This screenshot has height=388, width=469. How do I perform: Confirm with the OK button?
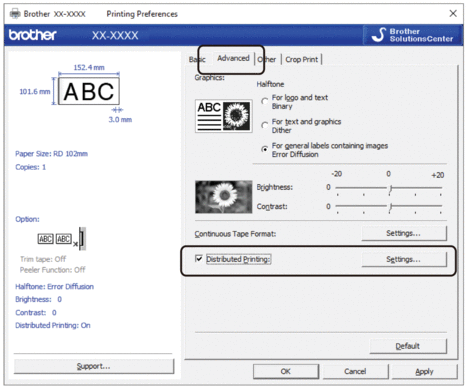(x=286, y=371)
